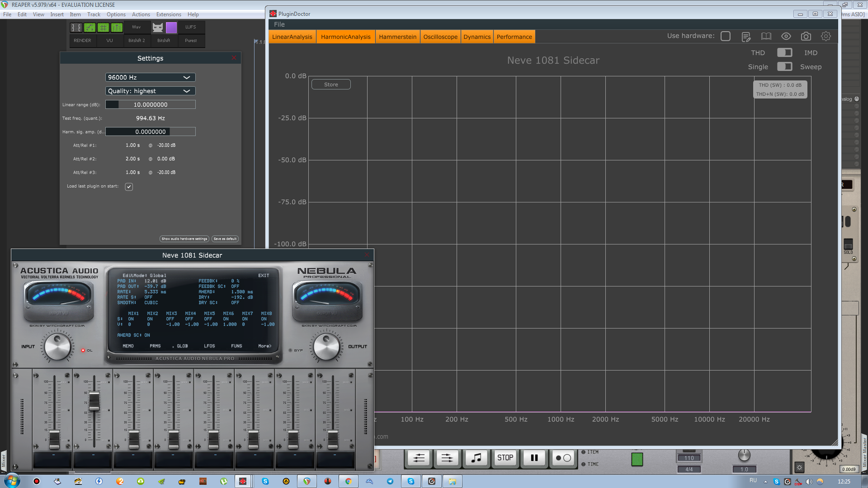Toggle Load last plugin on start checkbox

point(129,187)
